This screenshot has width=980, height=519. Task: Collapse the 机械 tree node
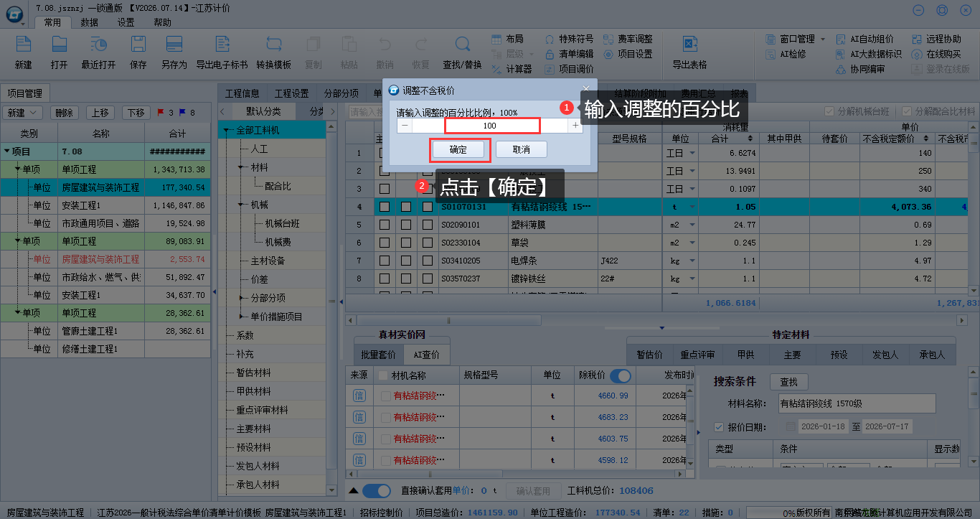point(242,205)
